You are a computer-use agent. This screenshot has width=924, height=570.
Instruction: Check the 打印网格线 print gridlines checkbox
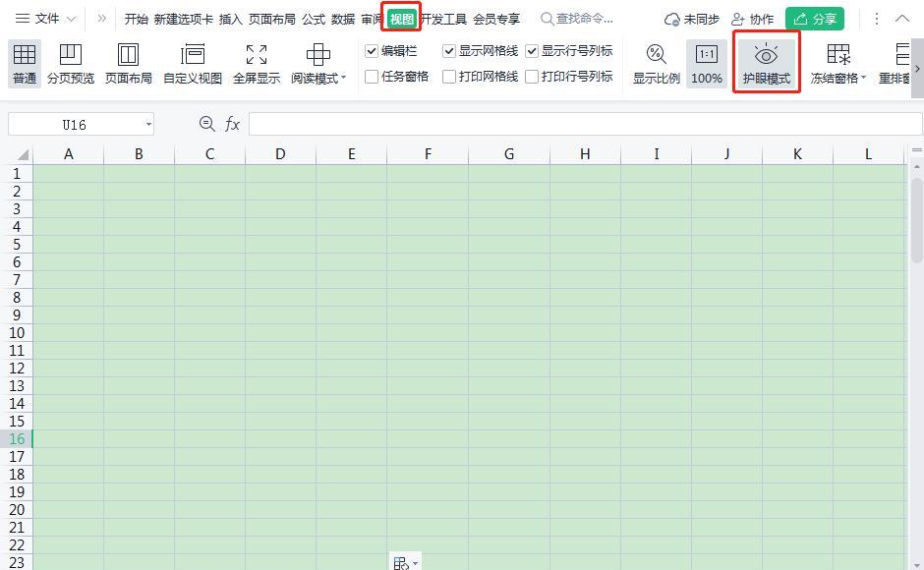click(449, 77)
